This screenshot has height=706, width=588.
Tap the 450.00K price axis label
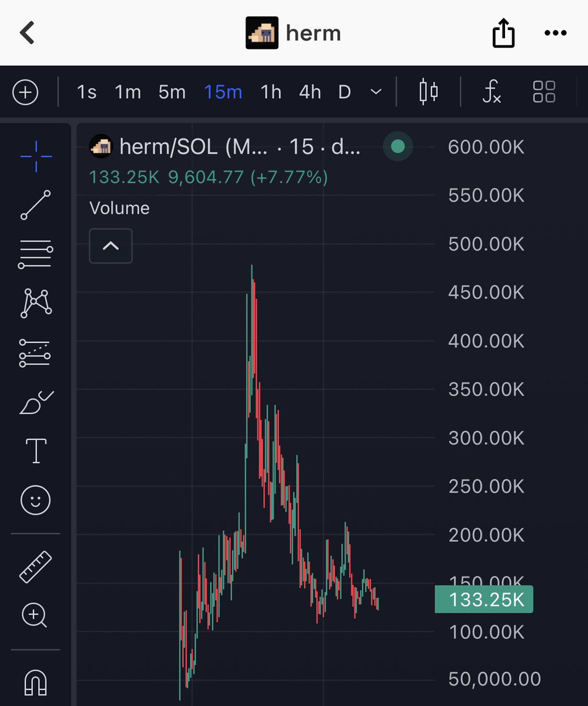[486, 292]
